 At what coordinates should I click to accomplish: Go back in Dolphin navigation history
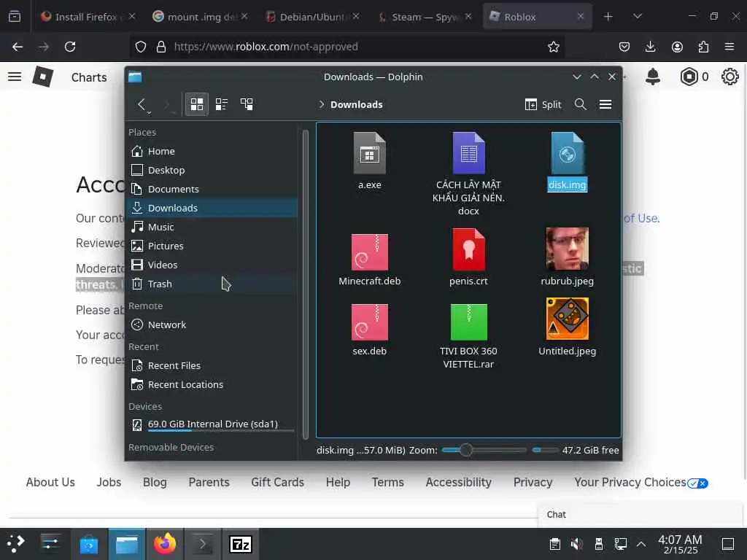pos(142,104)
